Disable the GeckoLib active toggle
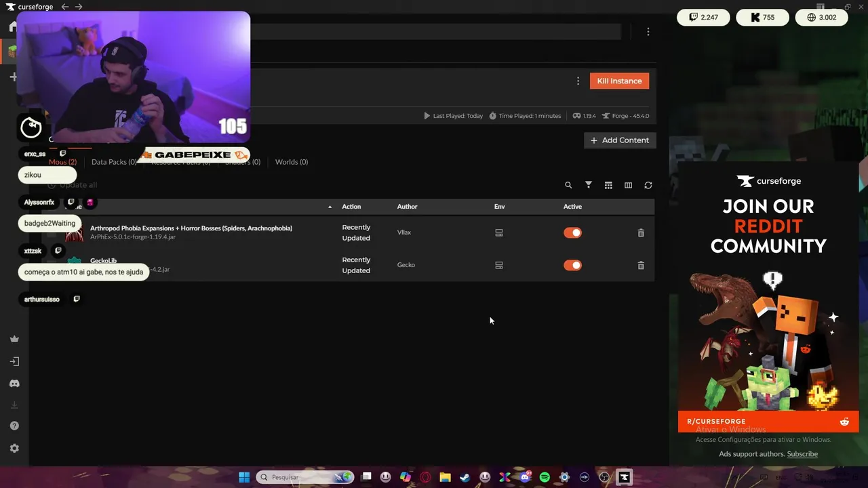868x488 pixels. coord(572,265)
